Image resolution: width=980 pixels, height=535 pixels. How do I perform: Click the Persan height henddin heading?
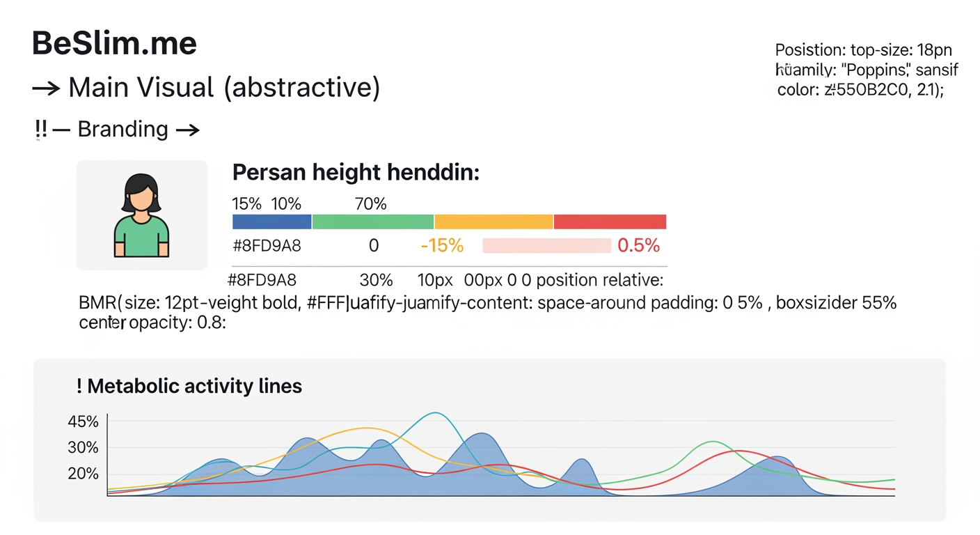(x=356, y=172)
